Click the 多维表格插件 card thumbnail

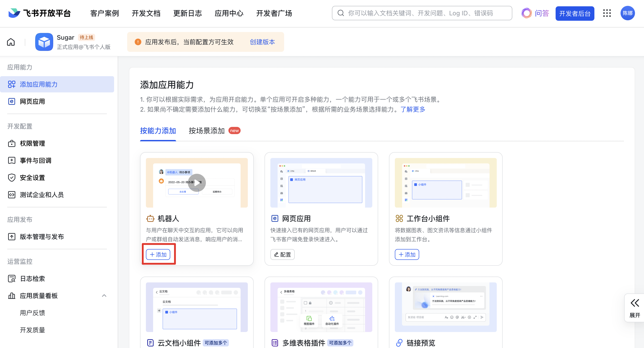[321, 307]
